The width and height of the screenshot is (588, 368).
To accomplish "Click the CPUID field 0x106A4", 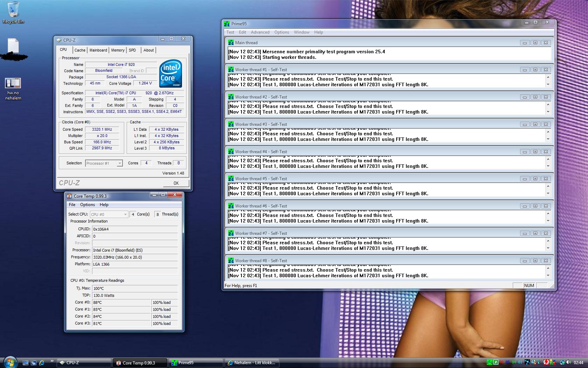I will (135, 229).
